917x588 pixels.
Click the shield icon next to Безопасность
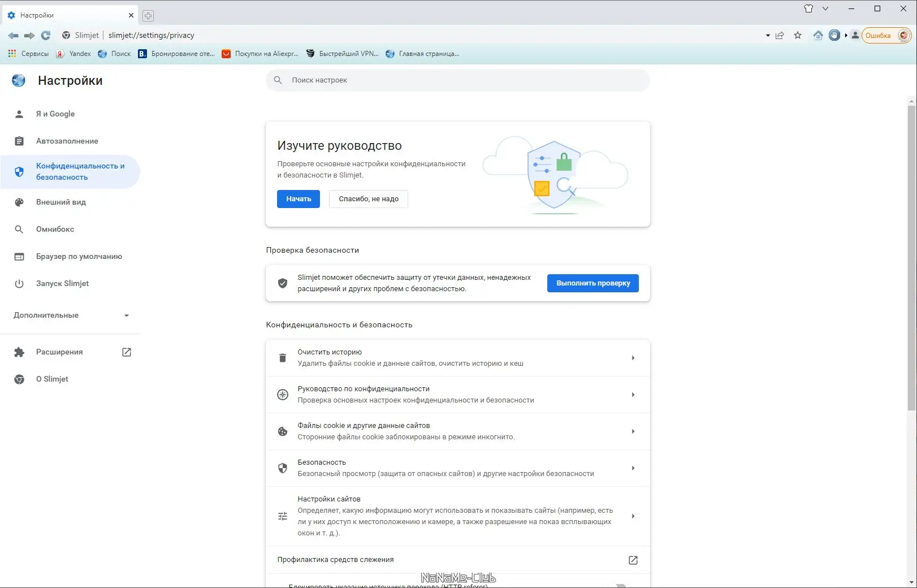click(x=283, y=468)
